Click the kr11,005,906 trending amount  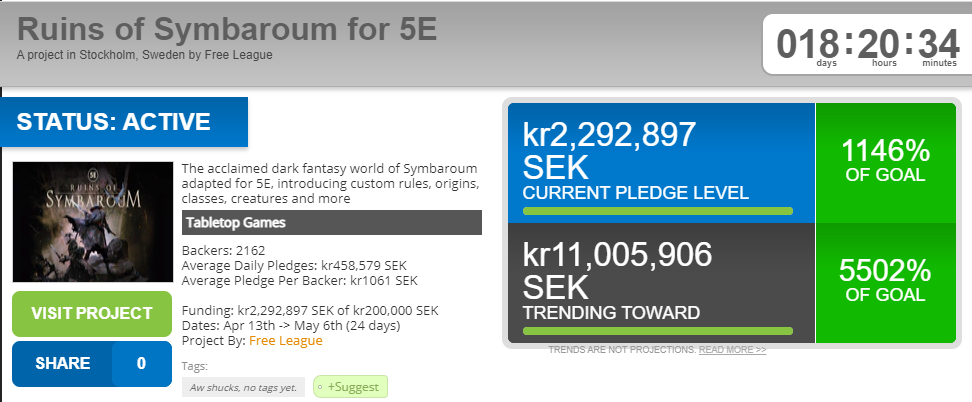point(617,254)
